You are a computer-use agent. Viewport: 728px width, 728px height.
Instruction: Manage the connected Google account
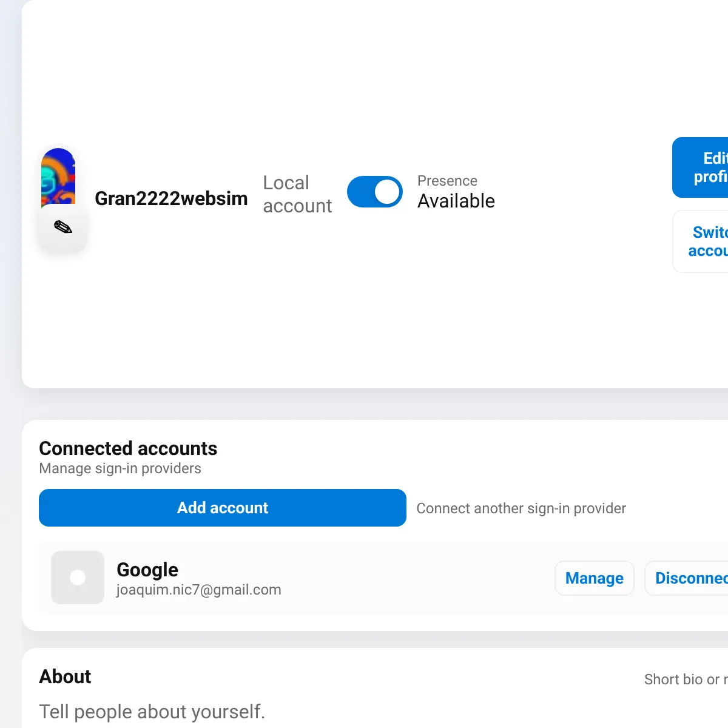tap(595, 578)
